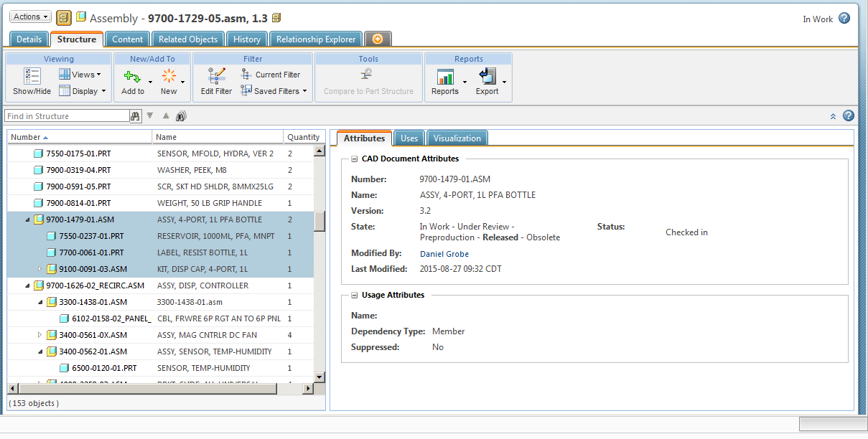Image resolution: width=868 pixels, height=439 pixels.
Task: Click the part icon of 7550-0175-01.PRT
Action: (x=38, y=154)
